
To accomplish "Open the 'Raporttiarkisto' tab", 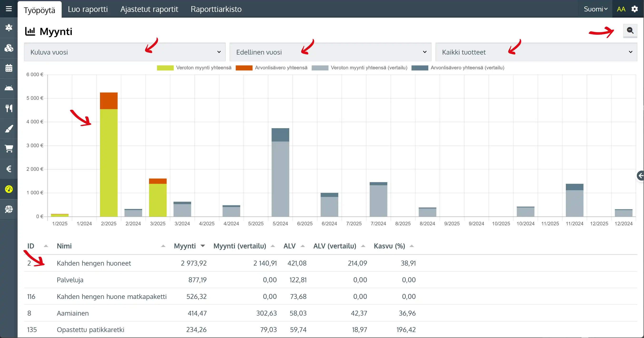I will [x=216, y=9].
